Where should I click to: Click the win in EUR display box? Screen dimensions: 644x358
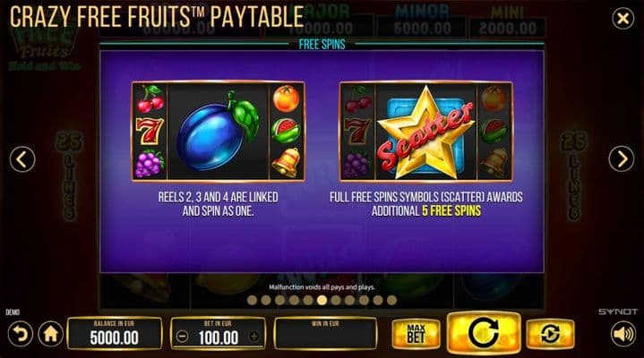[325, 333]
